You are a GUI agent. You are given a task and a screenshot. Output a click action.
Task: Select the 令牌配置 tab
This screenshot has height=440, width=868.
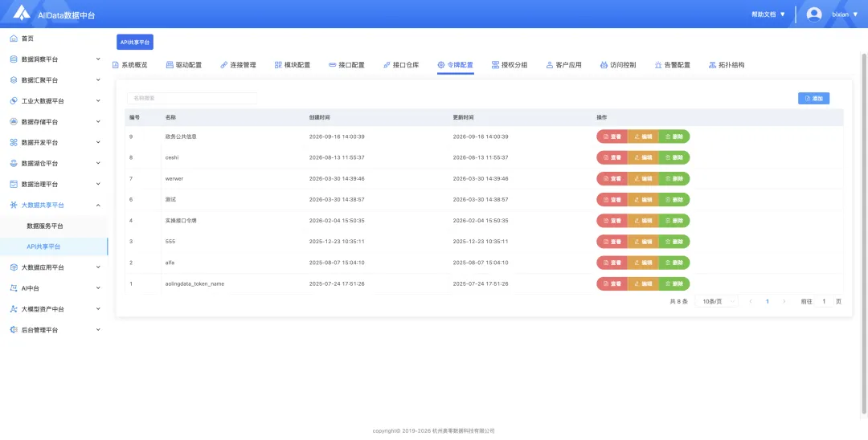point(455,65)
